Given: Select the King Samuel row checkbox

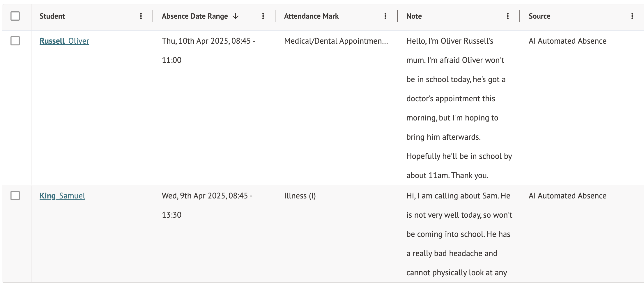Looking at the screenshot, I should click(x=15, y=196).
